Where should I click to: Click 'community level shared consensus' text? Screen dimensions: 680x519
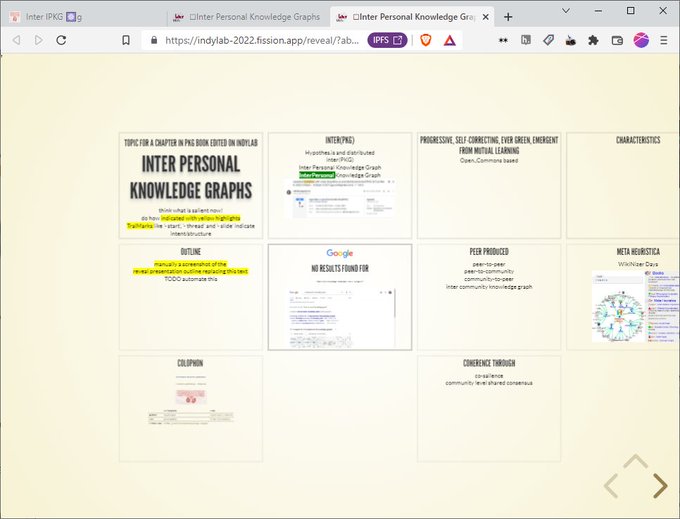point(489,383)
